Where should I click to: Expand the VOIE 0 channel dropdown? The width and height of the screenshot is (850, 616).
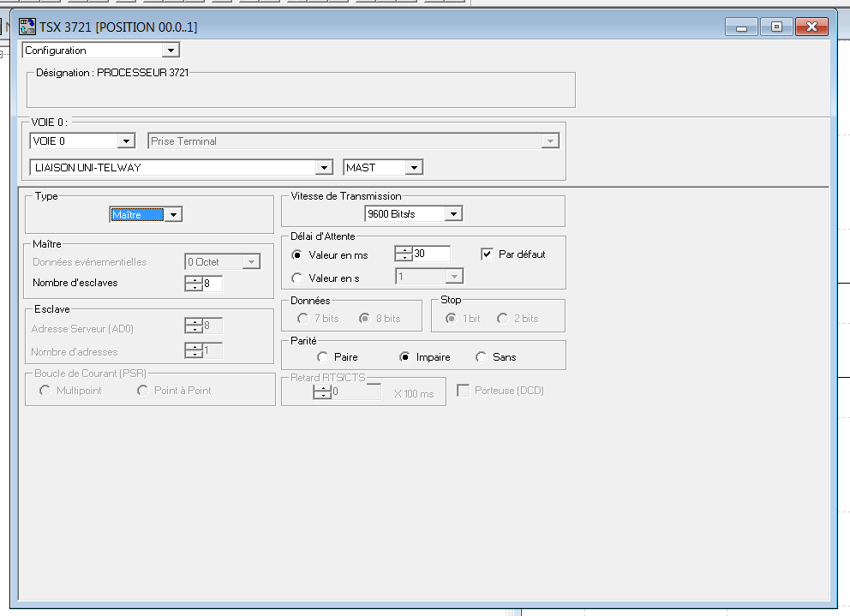126,141
